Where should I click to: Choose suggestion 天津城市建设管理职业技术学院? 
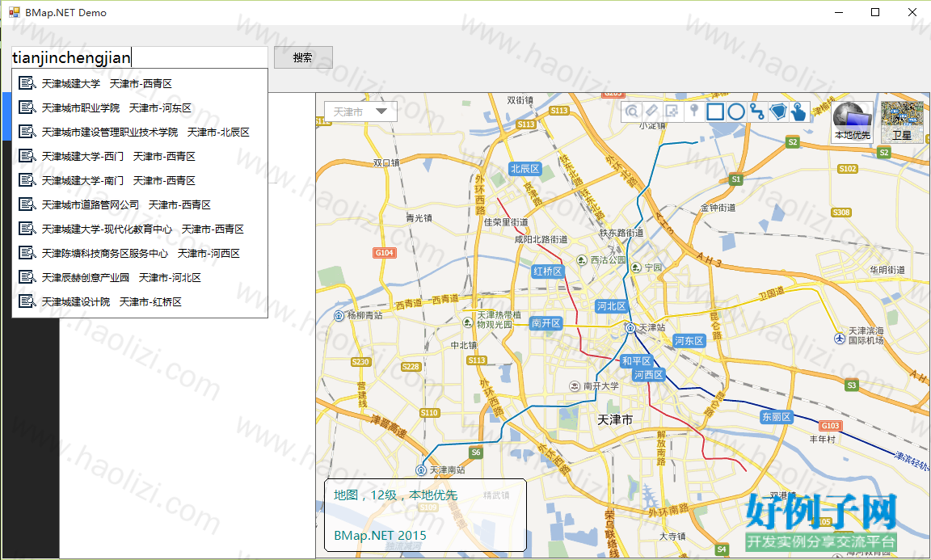[x=140, y=133]
